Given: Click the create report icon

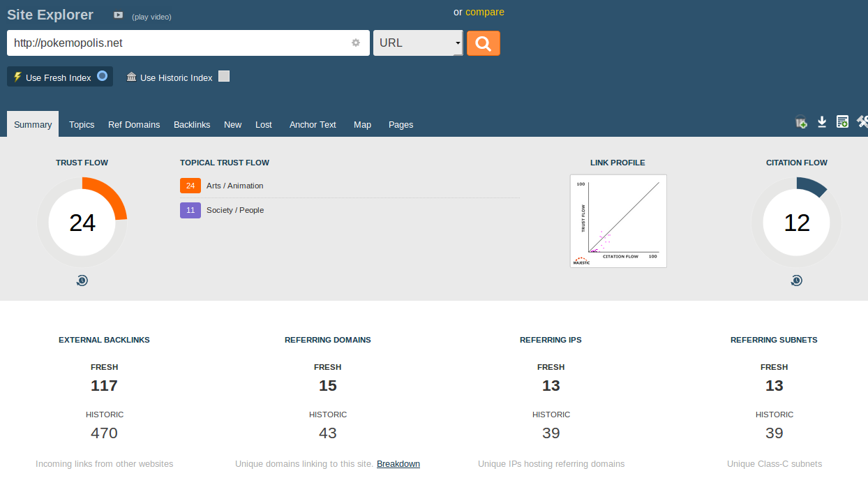Looking at the screenshot, I should click(x=842, y=122).
